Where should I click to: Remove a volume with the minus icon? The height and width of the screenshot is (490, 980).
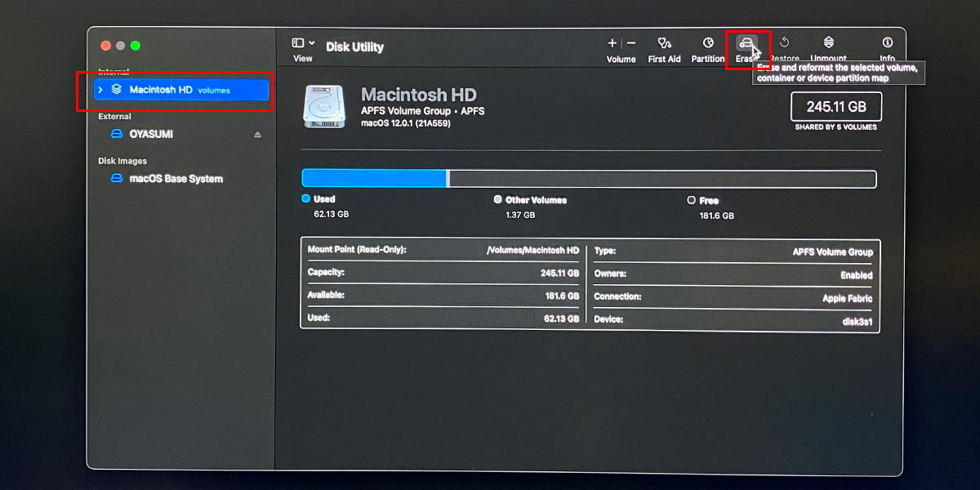(631, 43)
